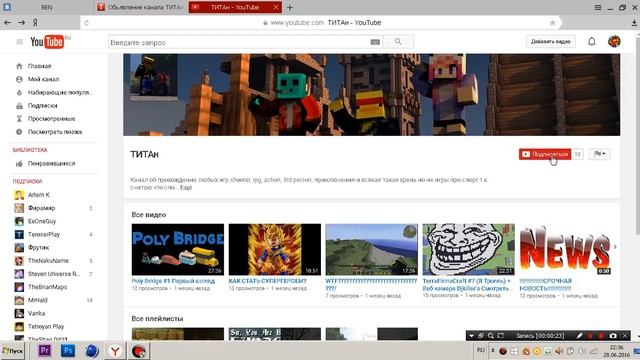Go back with the browser back arrow
This screenshot has height=360, width=640.
[x=7, y=22]
